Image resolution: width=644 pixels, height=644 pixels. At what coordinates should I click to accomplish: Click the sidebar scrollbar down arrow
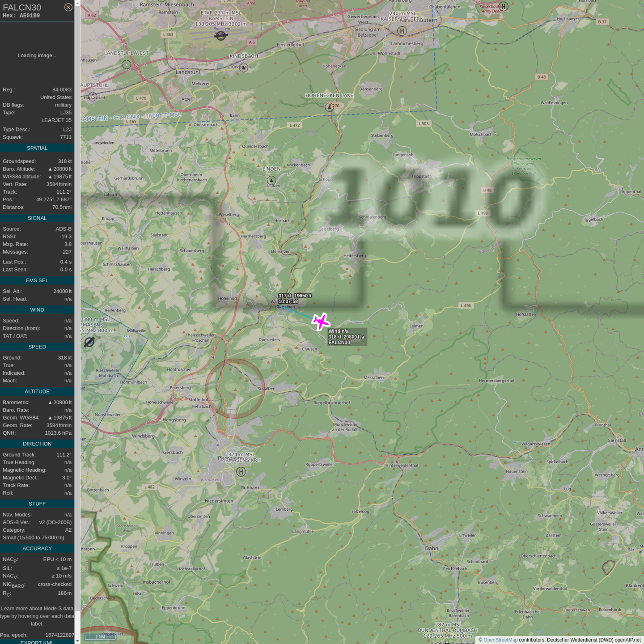(77, 640)
